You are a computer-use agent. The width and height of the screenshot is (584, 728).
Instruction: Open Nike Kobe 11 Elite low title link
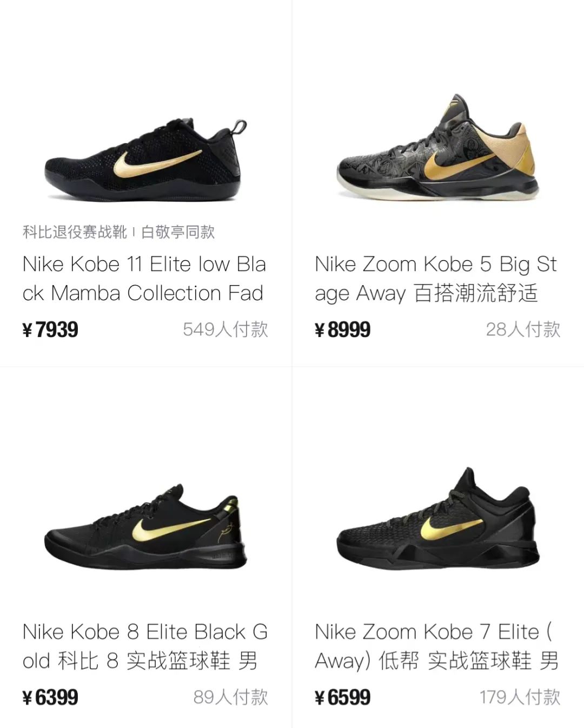pos(144,279)
